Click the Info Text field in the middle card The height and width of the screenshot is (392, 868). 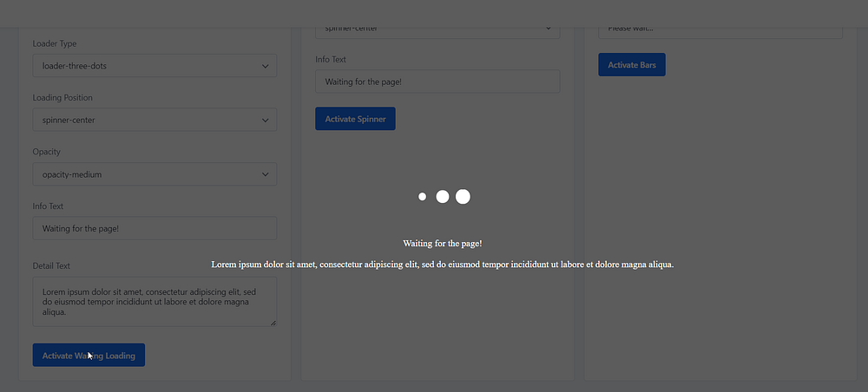(x=437, y=82)
